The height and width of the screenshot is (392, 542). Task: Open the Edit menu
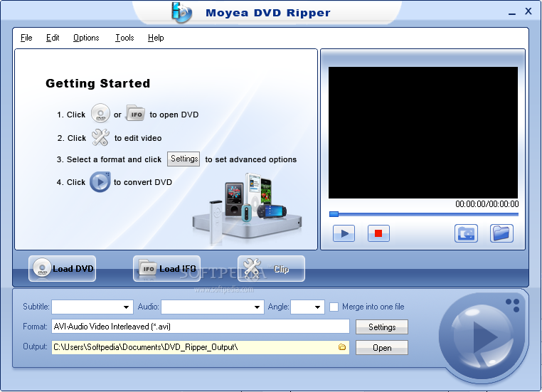(x=53, y=38)
